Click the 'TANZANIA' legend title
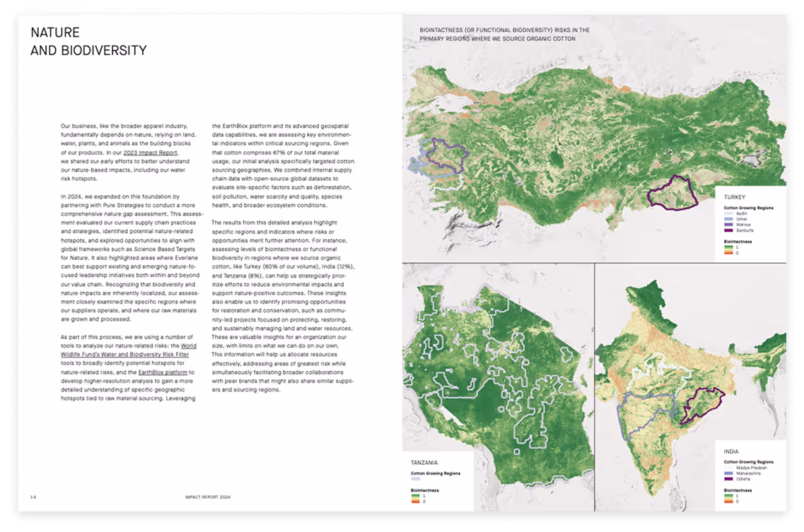804x532 pixels. 424,462
